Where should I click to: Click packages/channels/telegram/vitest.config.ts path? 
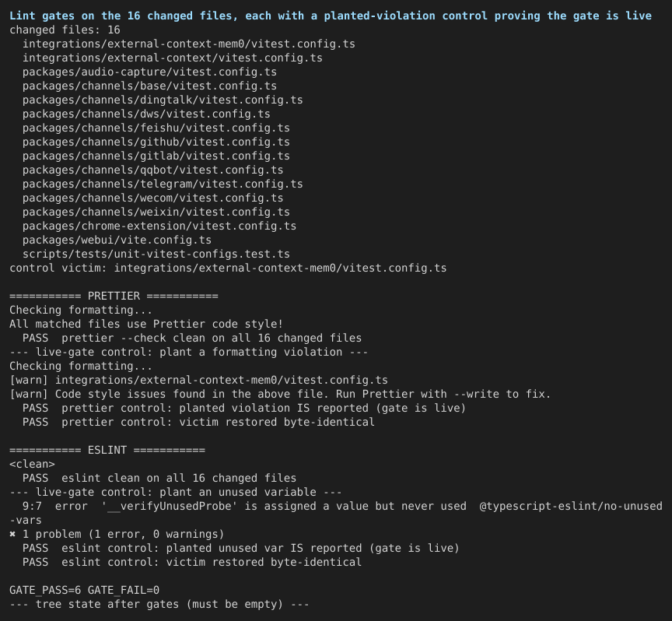[x=163, y=184]
